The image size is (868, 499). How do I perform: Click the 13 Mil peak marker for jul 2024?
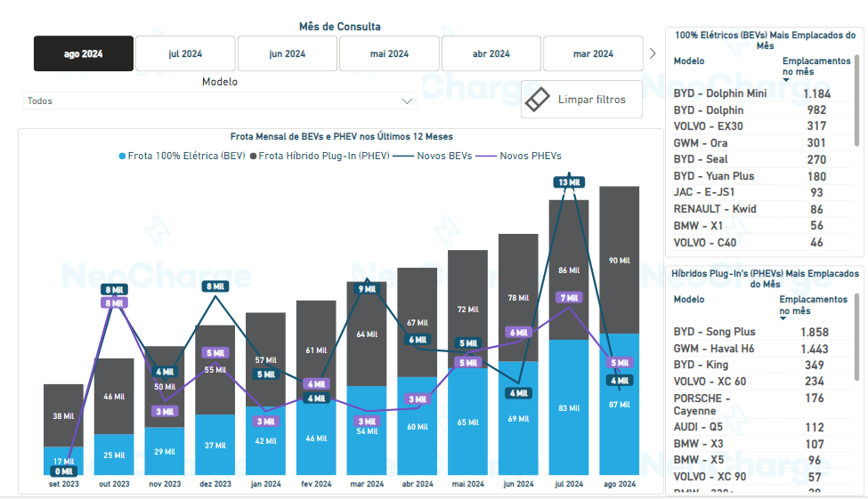pyautogui.click(x=569, y=182)
